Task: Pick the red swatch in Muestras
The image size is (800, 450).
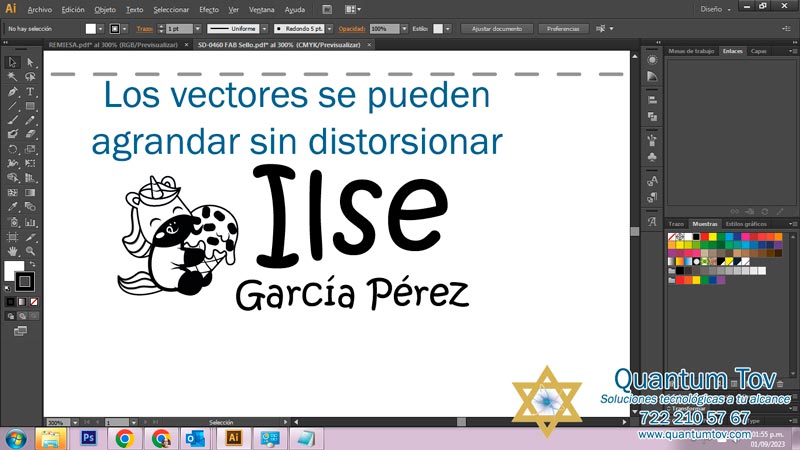Action: coord(704,237)
